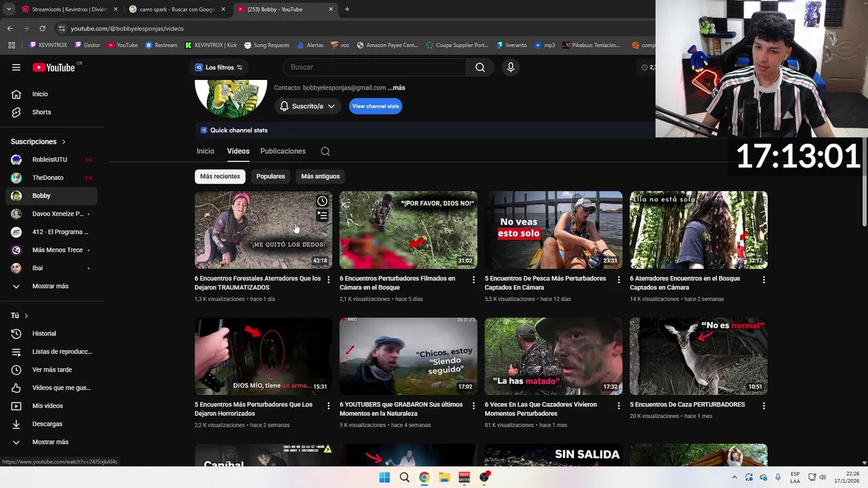This screenshot has height=488, width=868.
Task: Click the browser address bar URL
Action: point(127,28)
